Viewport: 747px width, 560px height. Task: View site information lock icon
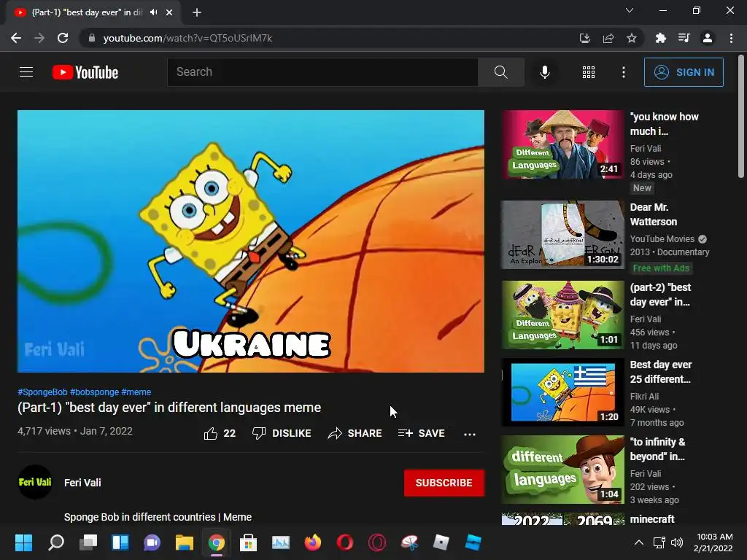pos(92,38)
